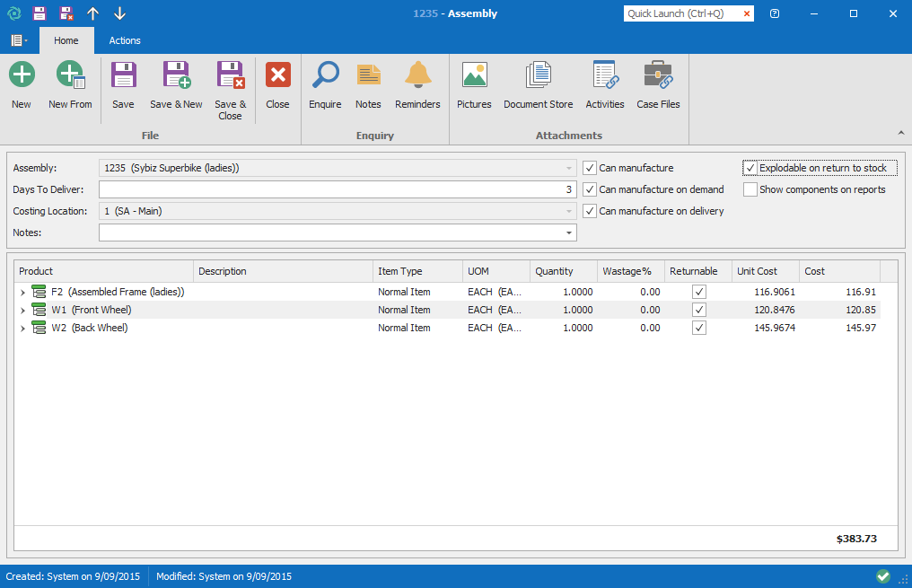Expand the F2 Assembled Frame row
The image size is (912, 588).
23,293
